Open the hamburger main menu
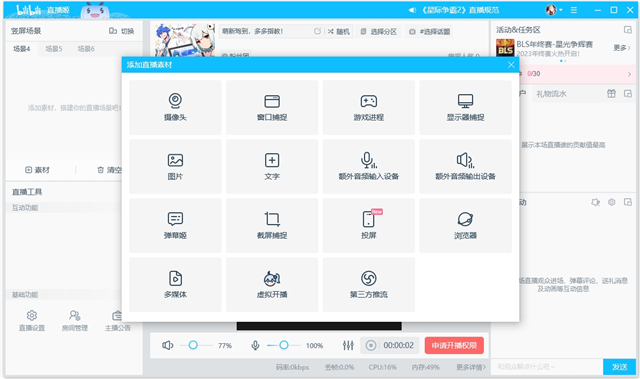The height and width of the screenshot is (379, 640). (574, 10)
